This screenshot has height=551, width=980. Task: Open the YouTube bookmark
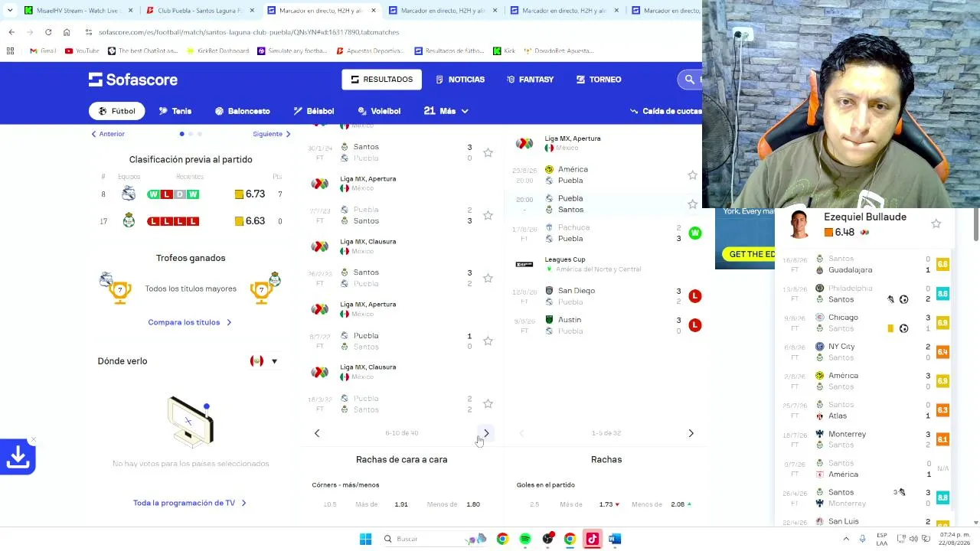click(x=82, y=51)
